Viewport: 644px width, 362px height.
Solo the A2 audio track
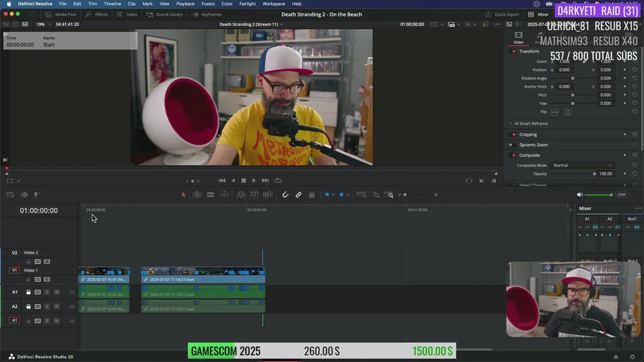tap(47, 306)
